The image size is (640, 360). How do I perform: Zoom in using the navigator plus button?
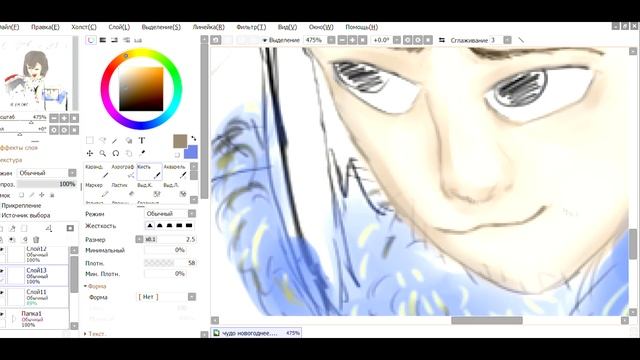(64, 118)
